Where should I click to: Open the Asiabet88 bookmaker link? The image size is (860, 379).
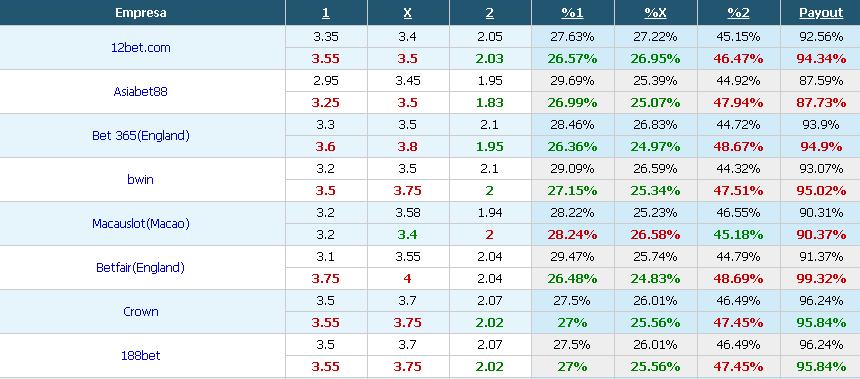tap(140, 92)
